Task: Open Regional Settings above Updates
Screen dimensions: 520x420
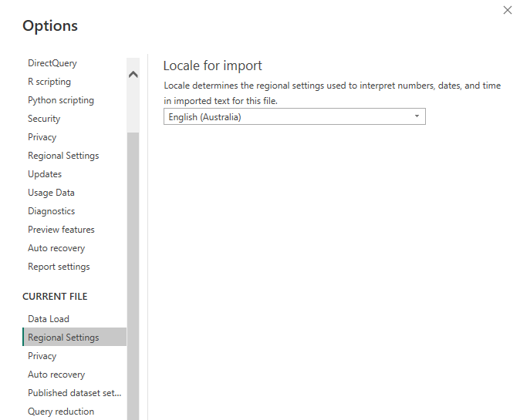Action: pos(63,156)
